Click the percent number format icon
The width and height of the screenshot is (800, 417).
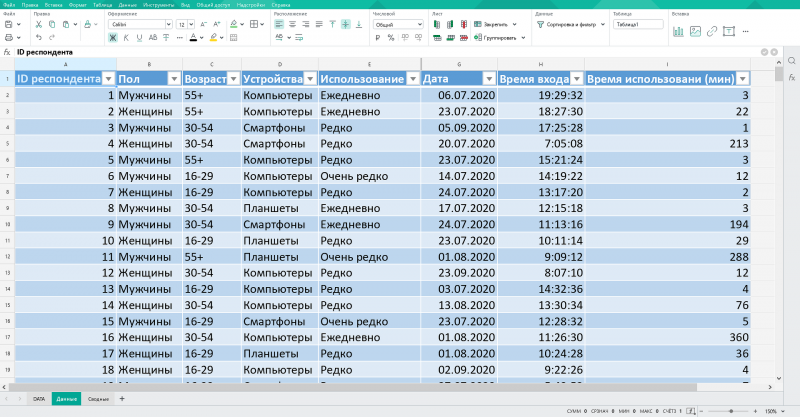point(393,37)
